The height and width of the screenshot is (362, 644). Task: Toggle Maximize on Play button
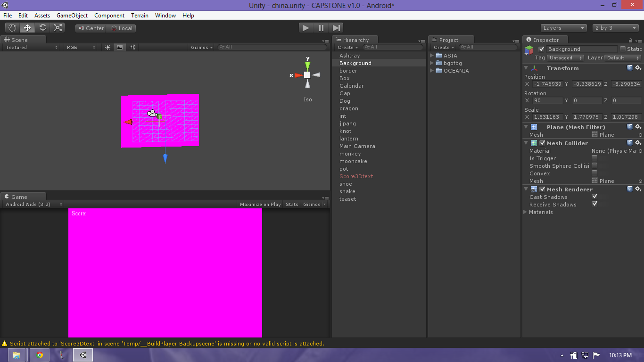(x=260, y=205)
